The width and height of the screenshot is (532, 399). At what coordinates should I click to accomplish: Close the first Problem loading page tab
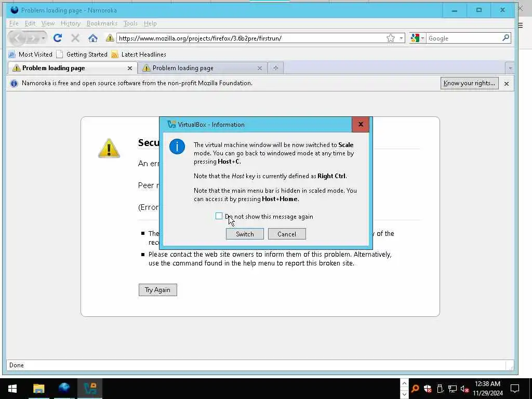click(129, 68)
